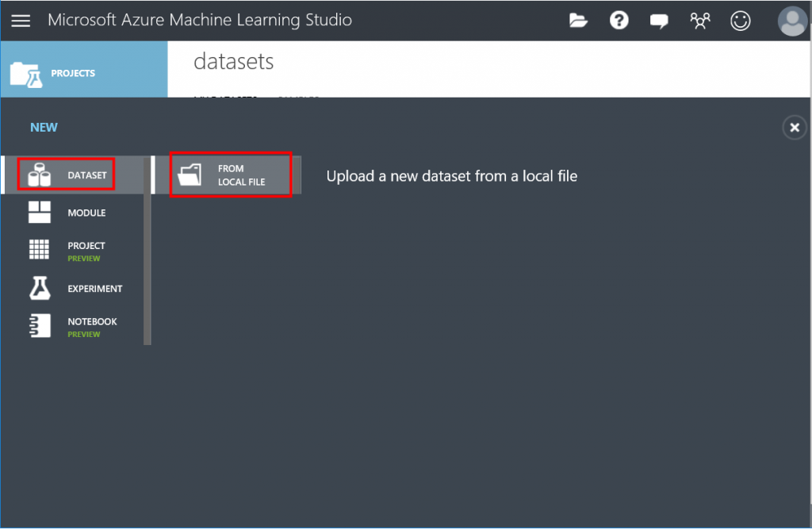This screenshot has width=812, height=529.
Task: Click the smiley face feedback icon
Action: tap(741, 21)
